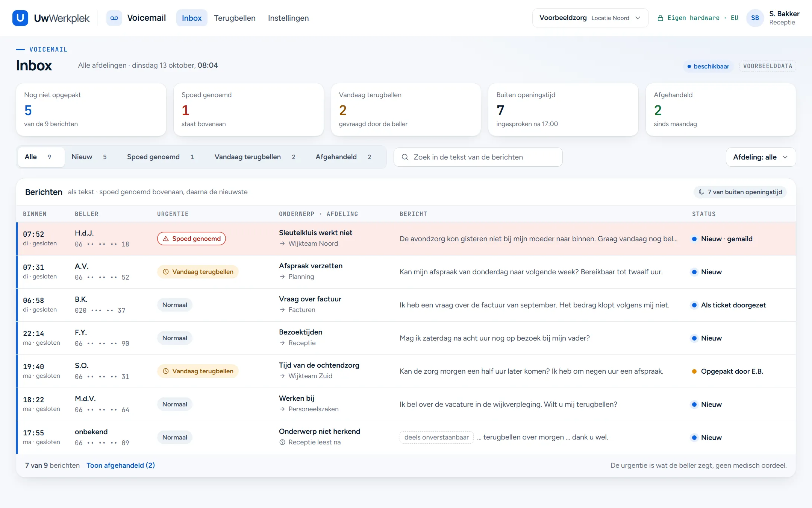Viewport: 812px width, 508px height.
Task: Click the deels onverstaanbaar tag
Action: 436,437
